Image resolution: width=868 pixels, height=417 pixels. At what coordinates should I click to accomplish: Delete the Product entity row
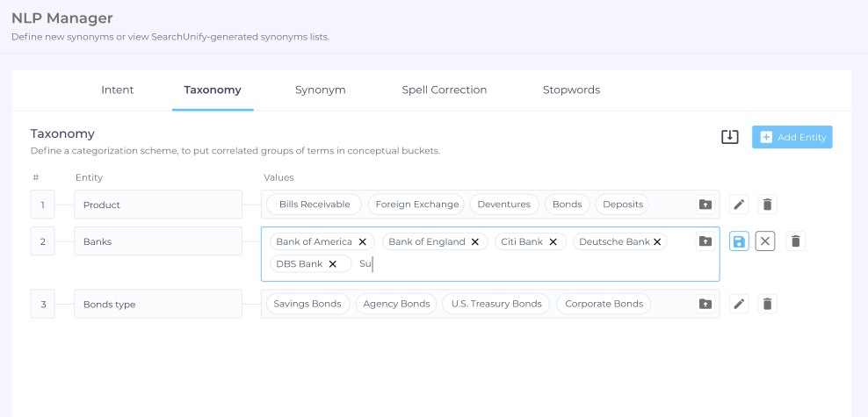click(x=767, y=205)
